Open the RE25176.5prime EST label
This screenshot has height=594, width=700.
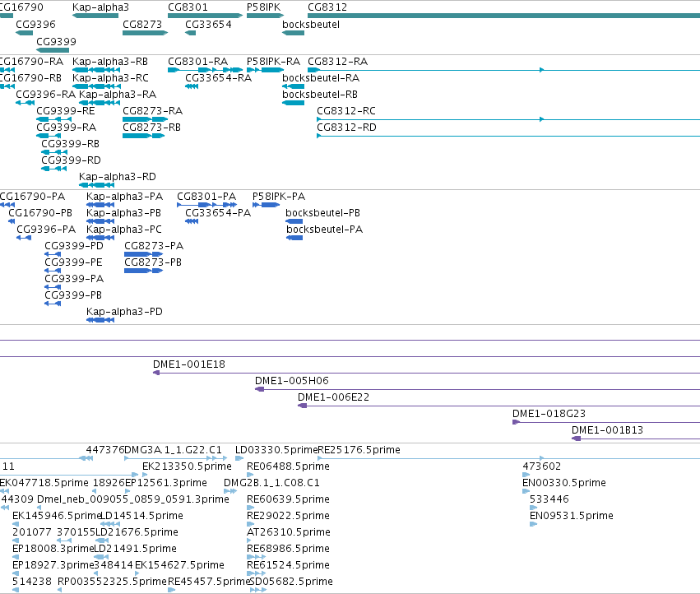pyautogui.click(x=359, y=450)
